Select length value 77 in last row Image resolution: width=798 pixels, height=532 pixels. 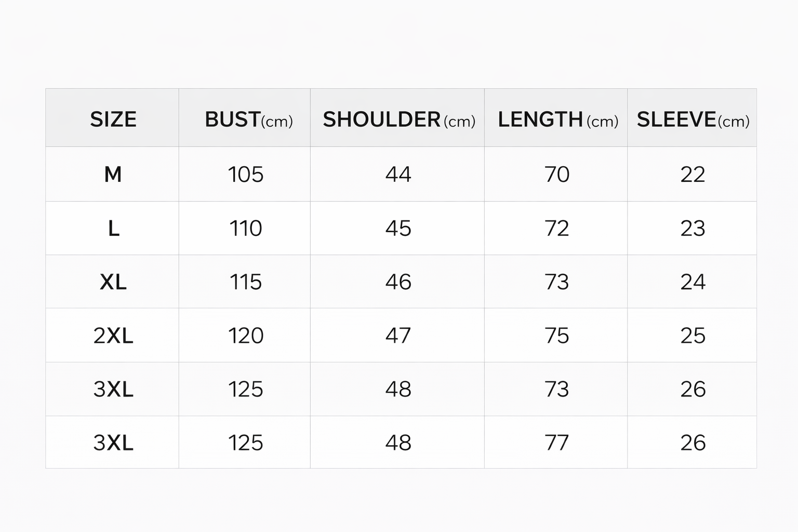tap(557, 443)
